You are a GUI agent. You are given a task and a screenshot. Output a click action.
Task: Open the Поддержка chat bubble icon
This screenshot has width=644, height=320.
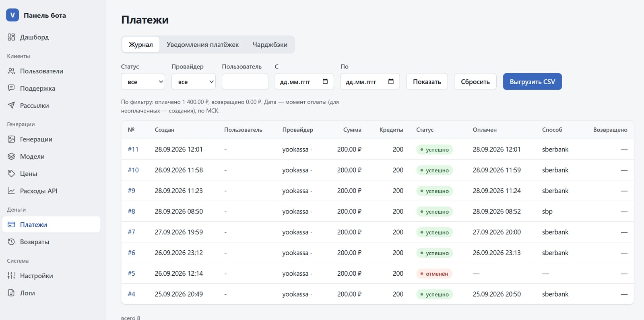pos(11,88)
